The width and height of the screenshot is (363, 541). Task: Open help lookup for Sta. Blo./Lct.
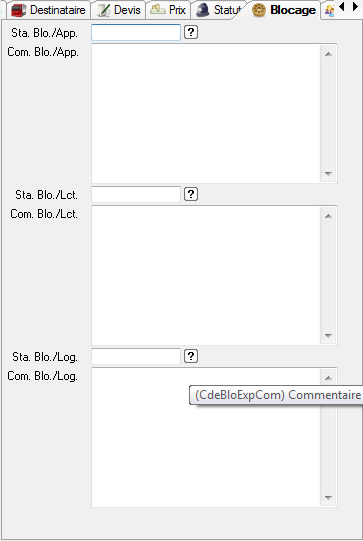(191, 194)
